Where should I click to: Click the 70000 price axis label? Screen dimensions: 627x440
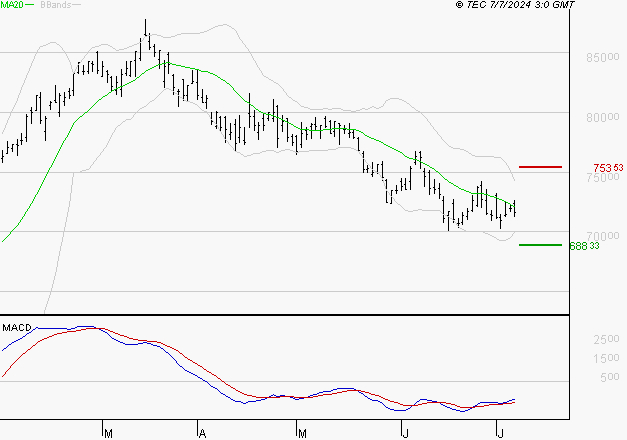(603, 236)
